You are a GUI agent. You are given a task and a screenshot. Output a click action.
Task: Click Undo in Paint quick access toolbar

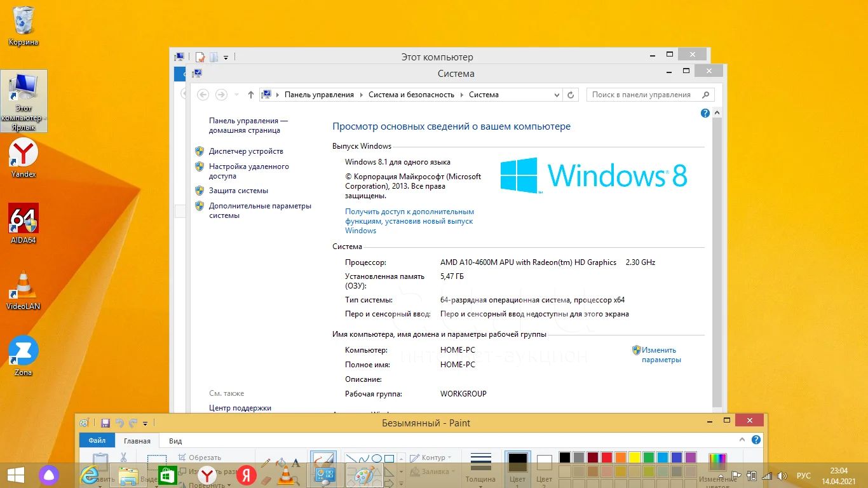pyautogui.click(x=119, y=423)
